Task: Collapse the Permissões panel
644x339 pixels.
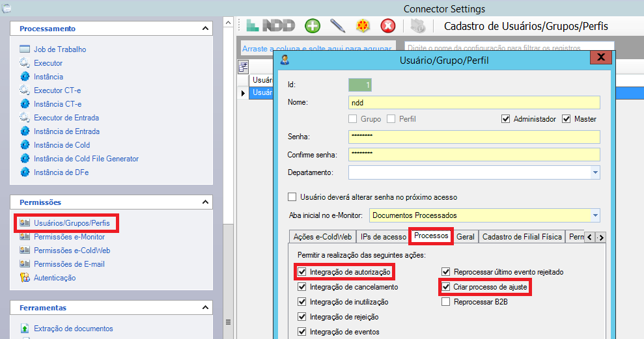Action: click(205, 202)
